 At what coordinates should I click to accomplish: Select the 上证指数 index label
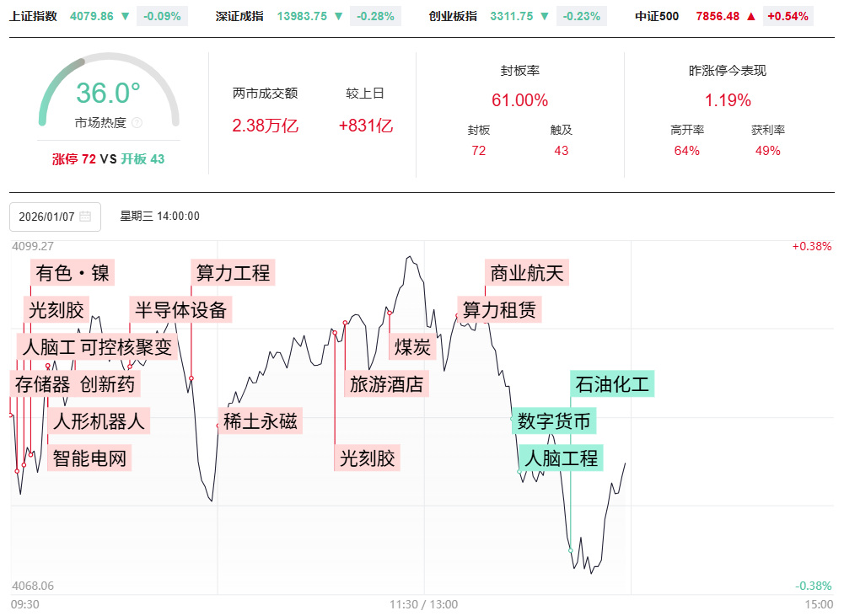pyautogui.click(x=34, y=16)
